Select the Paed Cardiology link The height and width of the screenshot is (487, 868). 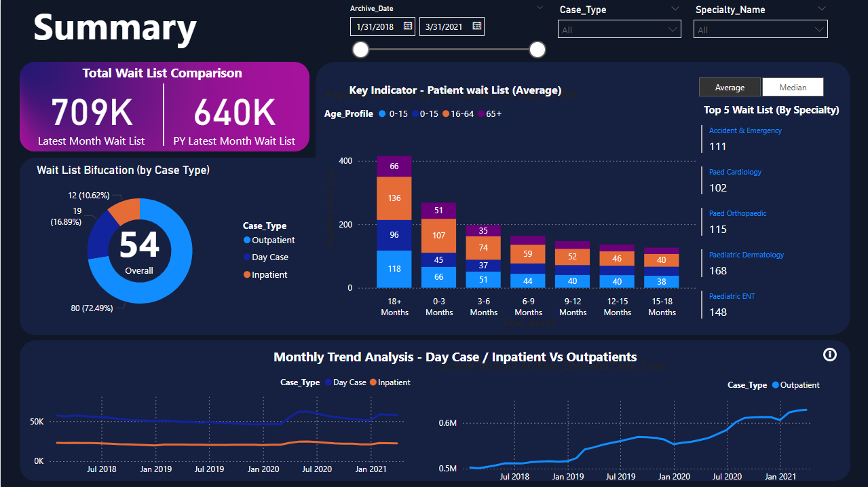[735, 172]
